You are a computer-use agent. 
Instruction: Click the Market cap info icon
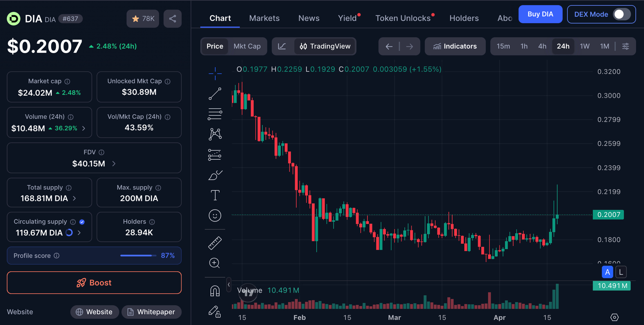tap(68, 81)
